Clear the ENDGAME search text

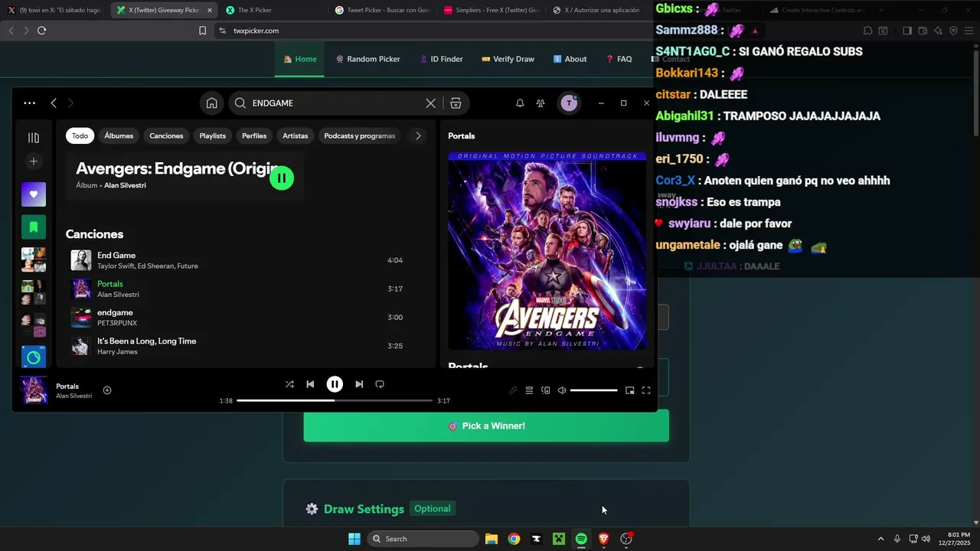[x=431, y=103]
